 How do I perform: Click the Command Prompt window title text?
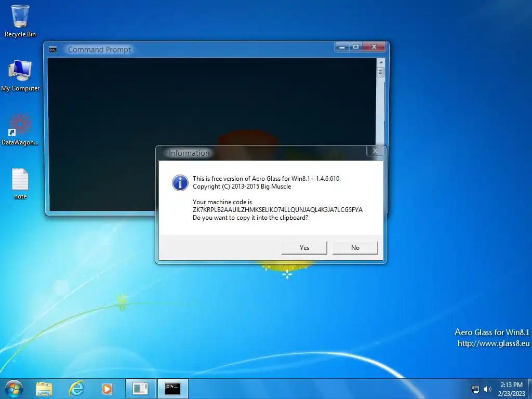tap(99, 50)
